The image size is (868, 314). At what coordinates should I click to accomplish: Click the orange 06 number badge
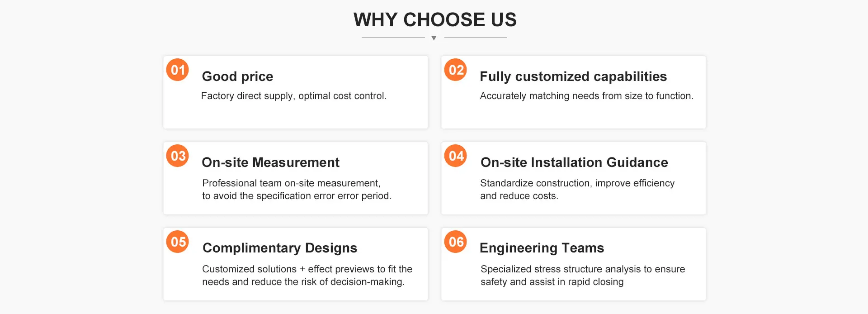456,242
